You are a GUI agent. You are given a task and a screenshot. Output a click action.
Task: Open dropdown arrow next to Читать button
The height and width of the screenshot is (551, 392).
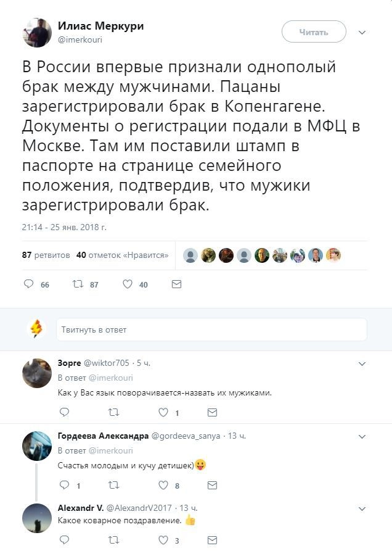click(x=362, y=32)
